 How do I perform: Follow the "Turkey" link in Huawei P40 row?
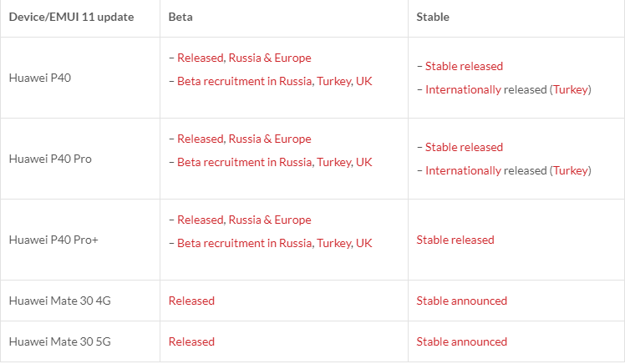tap(571, 89)
